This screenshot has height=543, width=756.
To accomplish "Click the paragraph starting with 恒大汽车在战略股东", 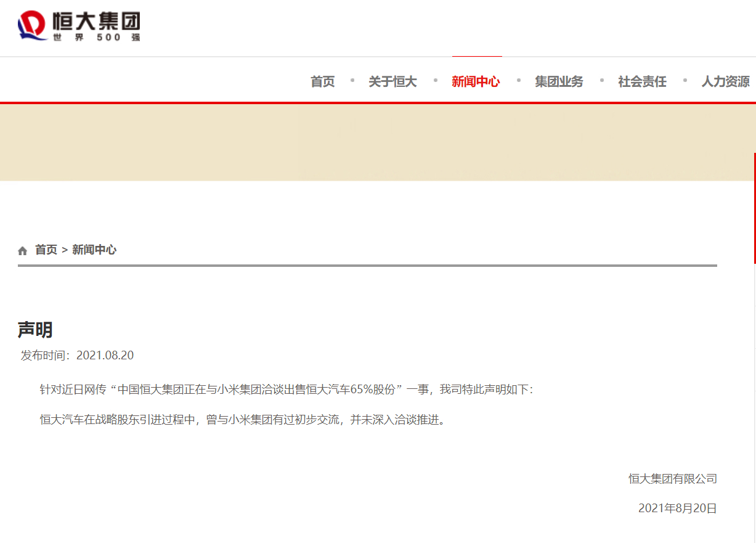I will tap(242, 420).
